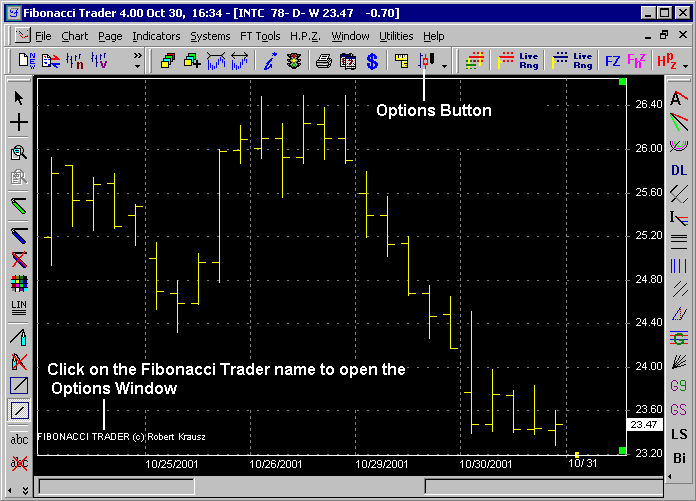696x501 pixels.
Task: Click the red-green fan lines tool
Action: [x=679, y=122]
